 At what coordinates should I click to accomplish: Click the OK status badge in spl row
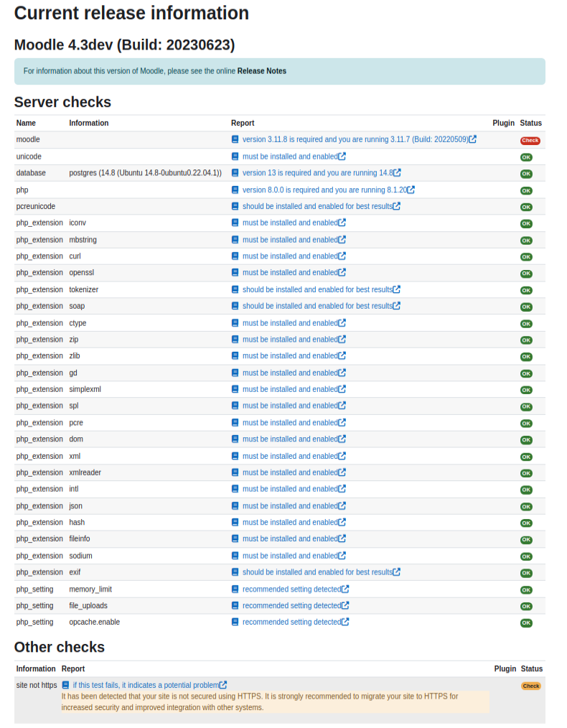click(526, 406)
